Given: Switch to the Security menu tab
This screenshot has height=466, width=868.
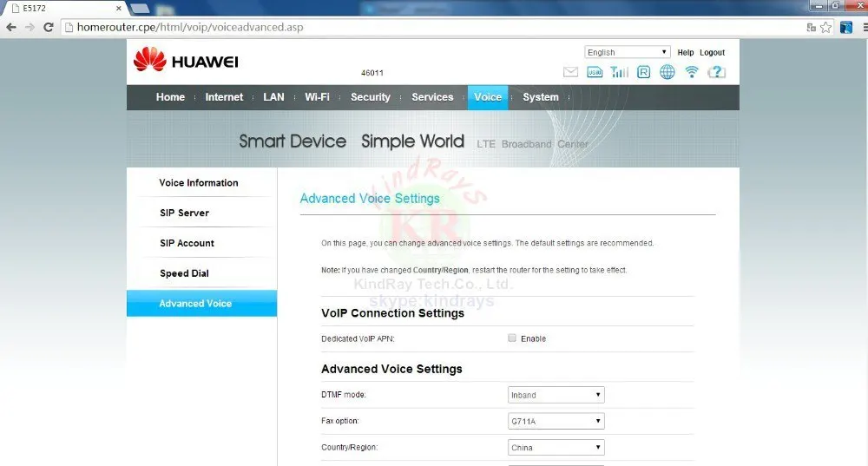Looking at the screenshot, I should 371,97.
